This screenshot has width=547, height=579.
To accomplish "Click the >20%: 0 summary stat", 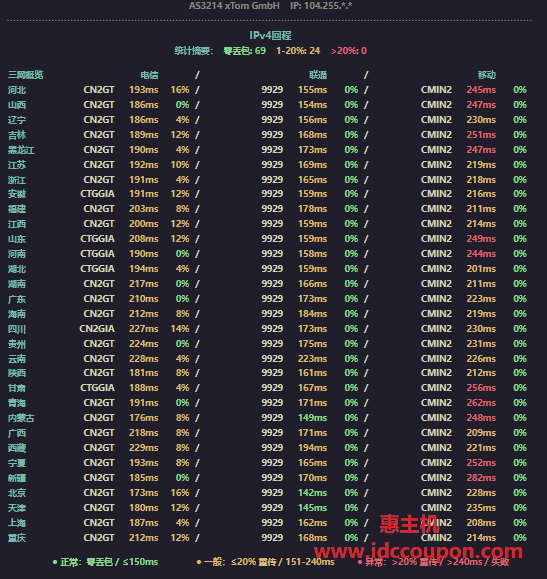I will pos(349,51).
